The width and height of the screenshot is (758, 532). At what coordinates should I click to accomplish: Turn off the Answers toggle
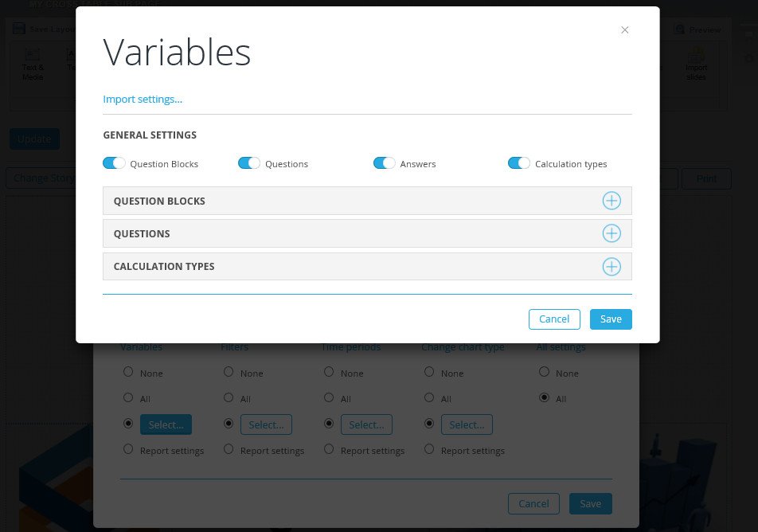tap(384, 163)
